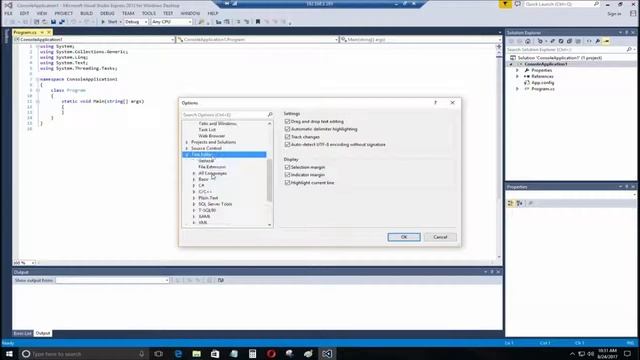Toggle Automatic delimiter highlighting checkbox
640x360 pixels.
pos(287,129)
